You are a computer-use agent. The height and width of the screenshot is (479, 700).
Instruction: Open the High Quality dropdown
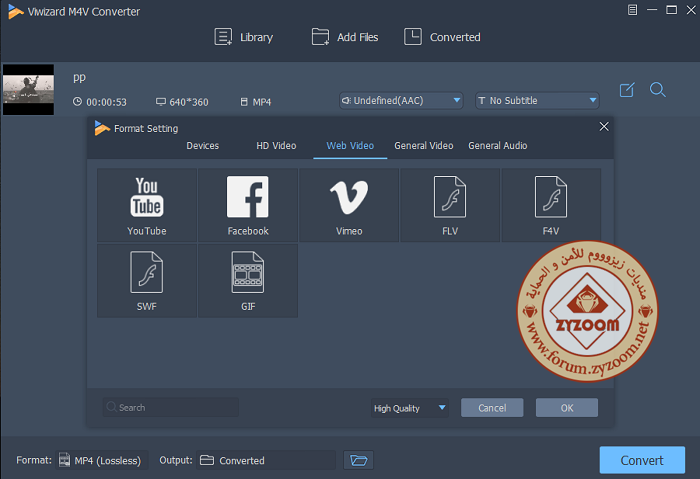(410, 408)
